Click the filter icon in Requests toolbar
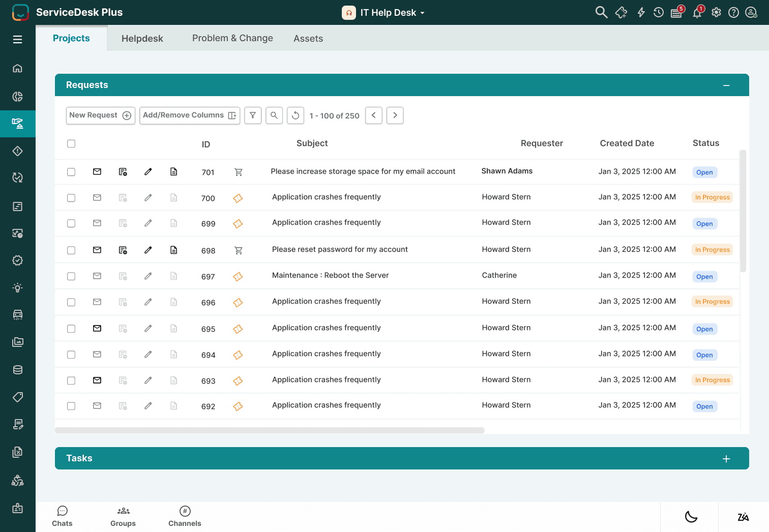 tap(253, 115)
